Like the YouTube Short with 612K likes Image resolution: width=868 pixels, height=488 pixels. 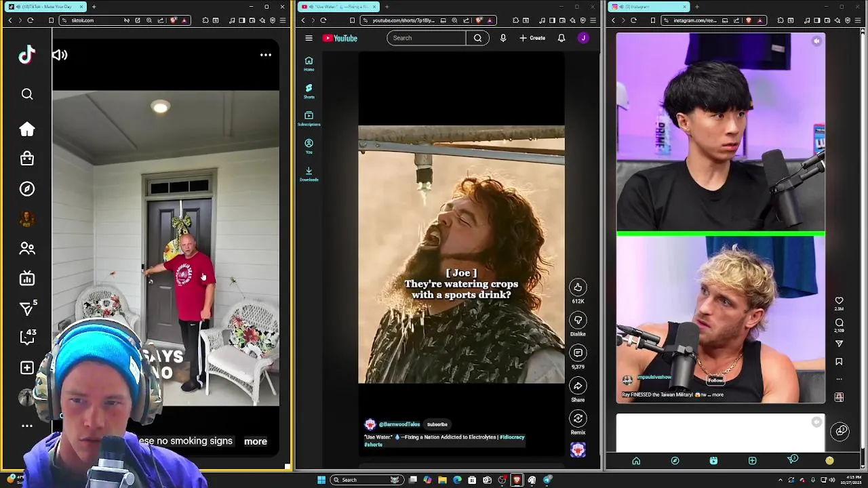[x=578, y=287]
